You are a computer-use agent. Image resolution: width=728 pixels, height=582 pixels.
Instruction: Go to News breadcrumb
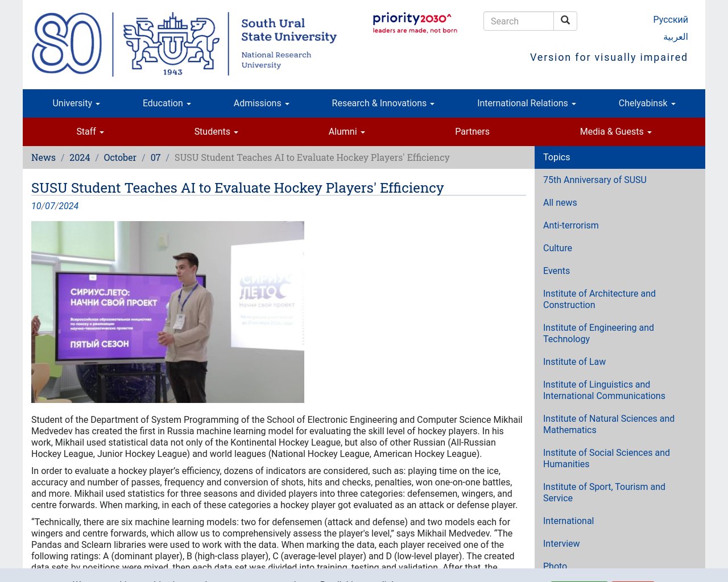coord(43,157)
